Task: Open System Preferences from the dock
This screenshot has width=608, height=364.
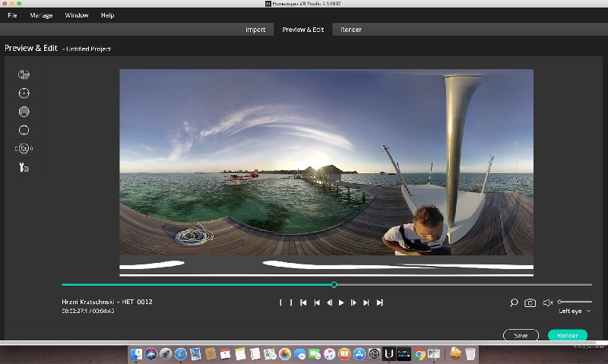Action: tap(374, 353)
